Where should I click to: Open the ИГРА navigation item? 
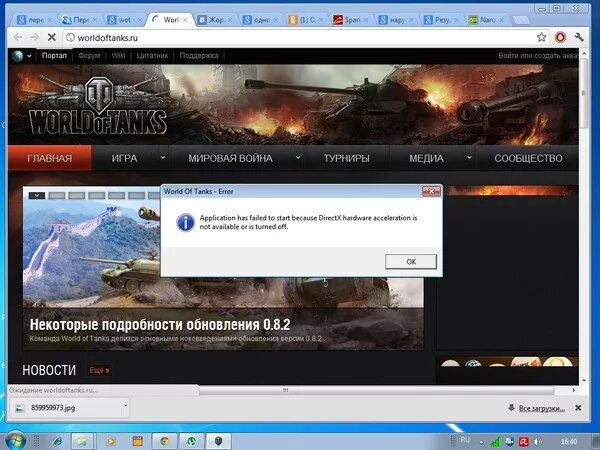point(124,158)
